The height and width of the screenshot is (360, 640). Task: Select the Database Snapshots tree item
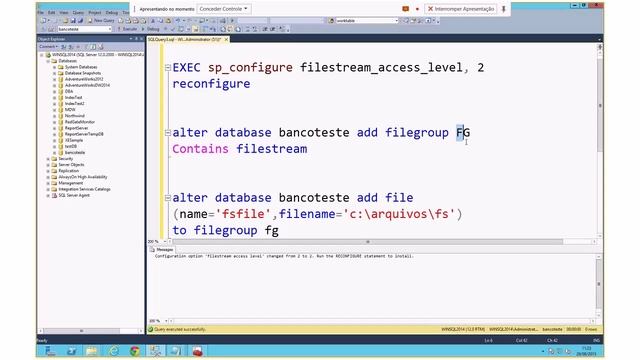coord(83,73)
